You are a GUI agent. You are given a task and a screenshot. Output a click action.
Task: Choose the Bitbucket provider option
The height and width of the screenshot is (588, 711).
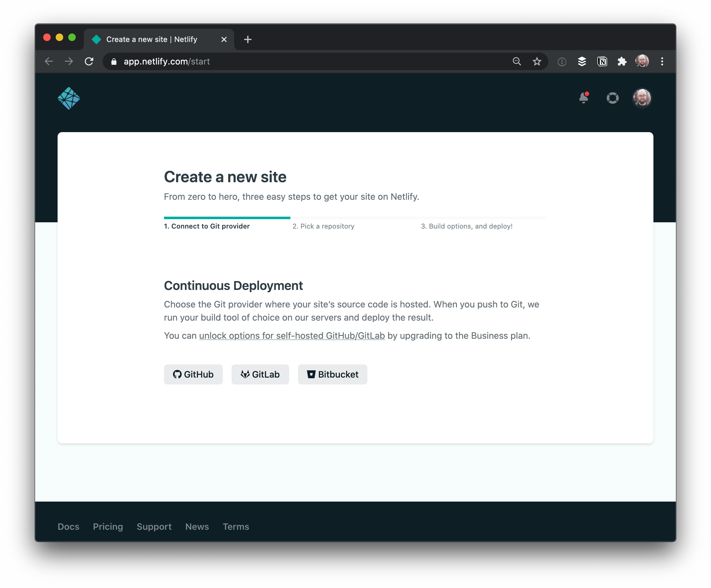point(332,374)
